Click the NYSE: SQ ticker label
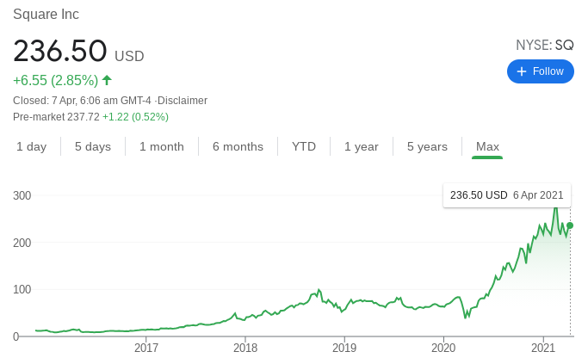Screen dimensions: 588x364 pyautogui.click(x=544, y=45)
